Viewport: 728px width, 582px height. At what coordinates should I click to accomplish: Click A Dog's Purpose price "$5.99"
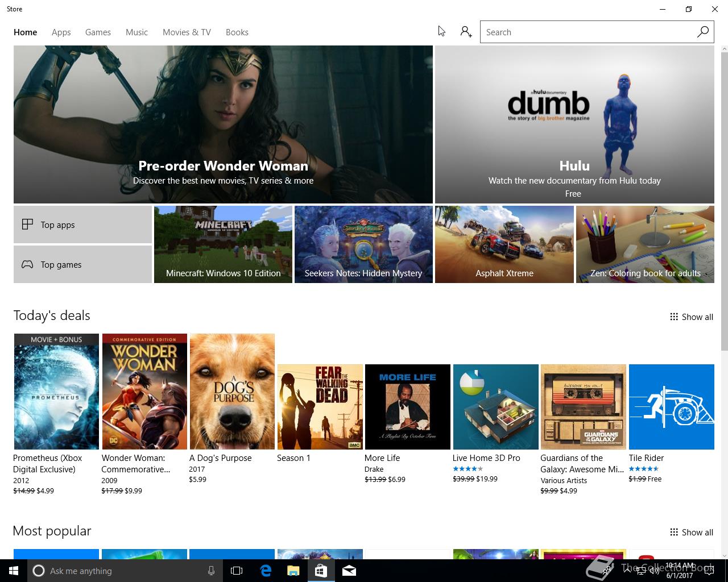point(198,479)
